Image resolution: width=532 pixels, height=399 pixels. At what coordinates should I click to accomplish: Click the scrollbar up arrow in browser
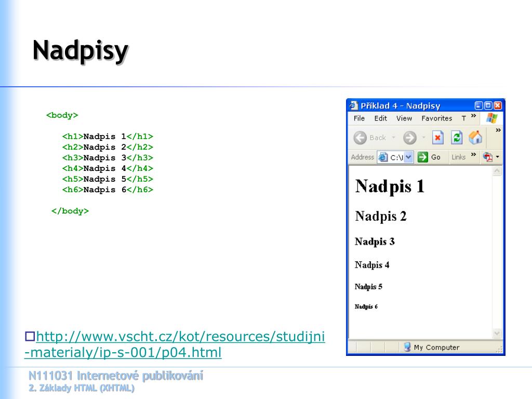coord(497,170)
